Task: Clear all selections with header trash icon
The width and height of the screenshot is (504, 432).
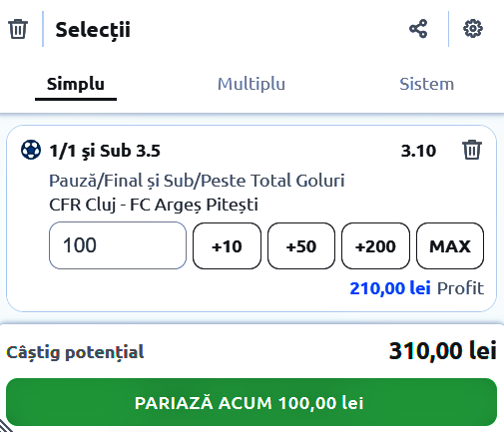Action: click(x=18, y=29)
